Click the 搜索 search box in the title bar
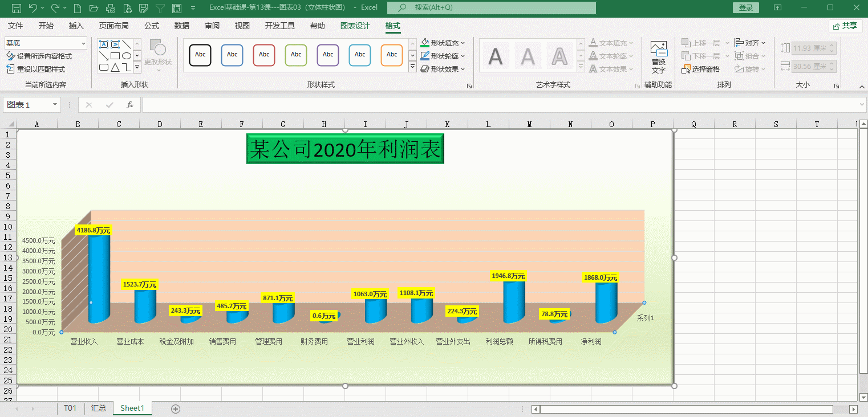 [491, 8]
